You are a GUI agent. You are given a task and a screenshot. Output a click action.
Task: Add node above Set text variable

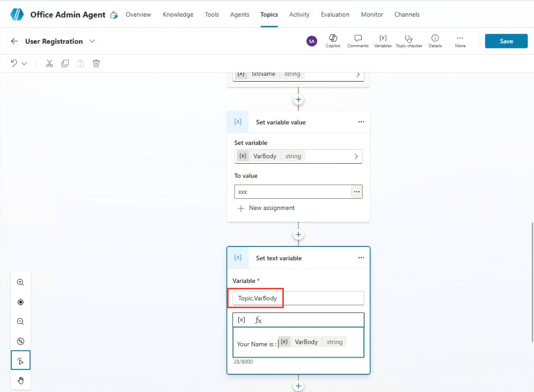click(298, 235)
